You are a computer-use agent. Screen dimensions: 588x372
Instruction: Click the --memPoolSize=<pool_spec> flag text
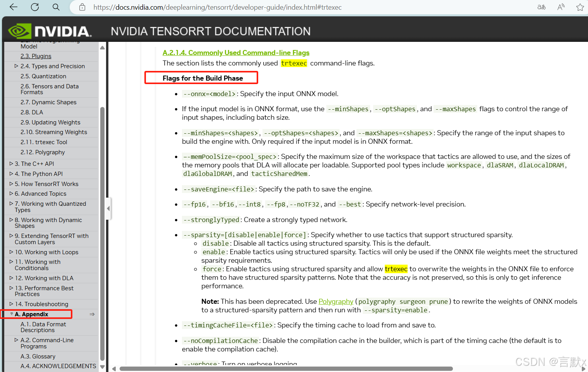(x=230, y=157)
